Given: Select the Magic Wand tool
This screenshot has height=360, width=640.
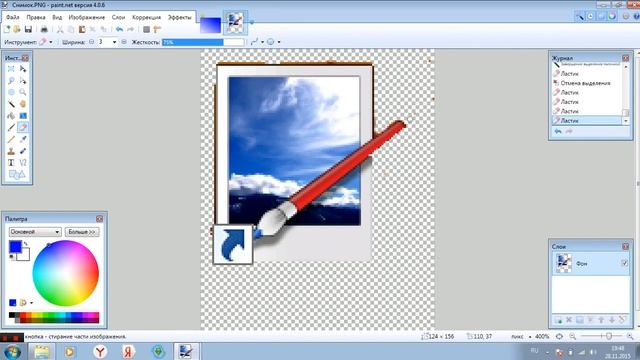Looking at the screenshot, I should tap(11, 104).
